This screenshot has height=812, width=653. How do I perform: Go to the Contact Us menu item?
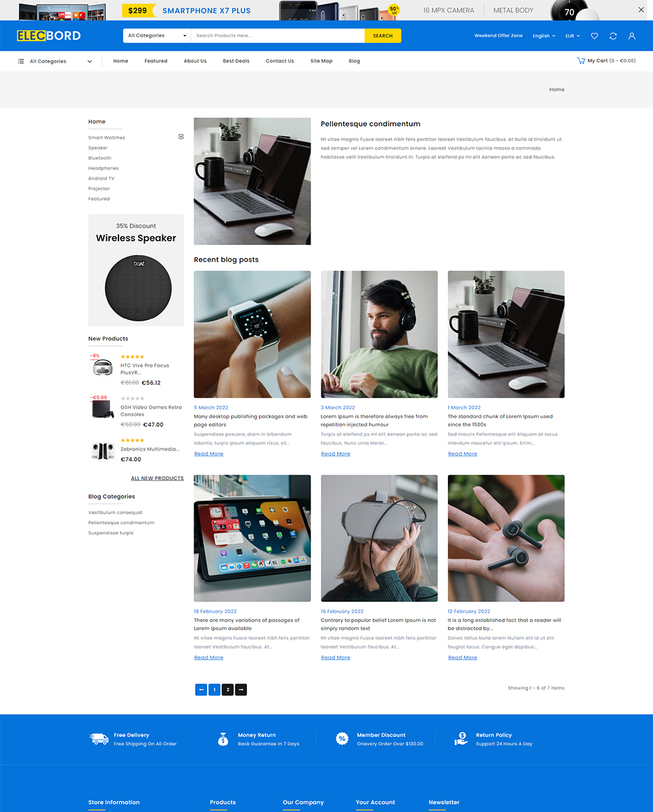click(x=279, y=61)
